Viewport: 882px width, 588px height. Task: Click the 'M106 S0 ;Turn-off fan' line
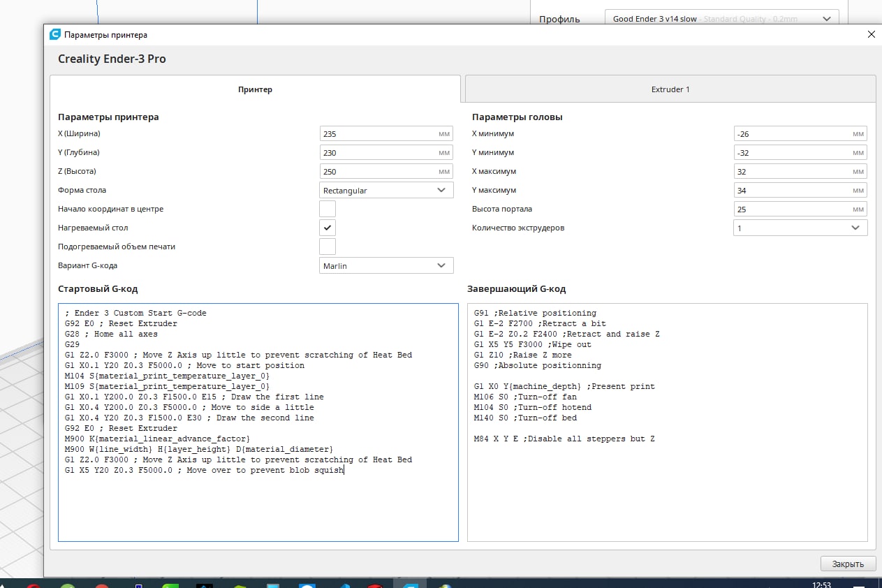pos(525,397)
